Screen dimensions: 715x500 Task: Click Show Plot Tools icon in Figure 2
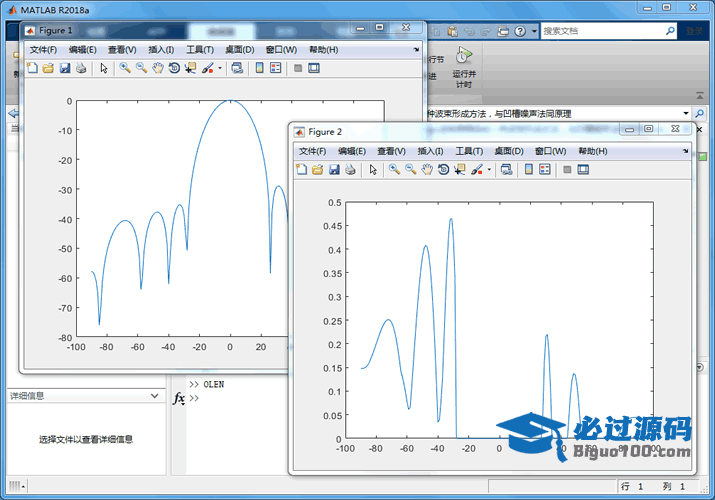pos(583,170)
